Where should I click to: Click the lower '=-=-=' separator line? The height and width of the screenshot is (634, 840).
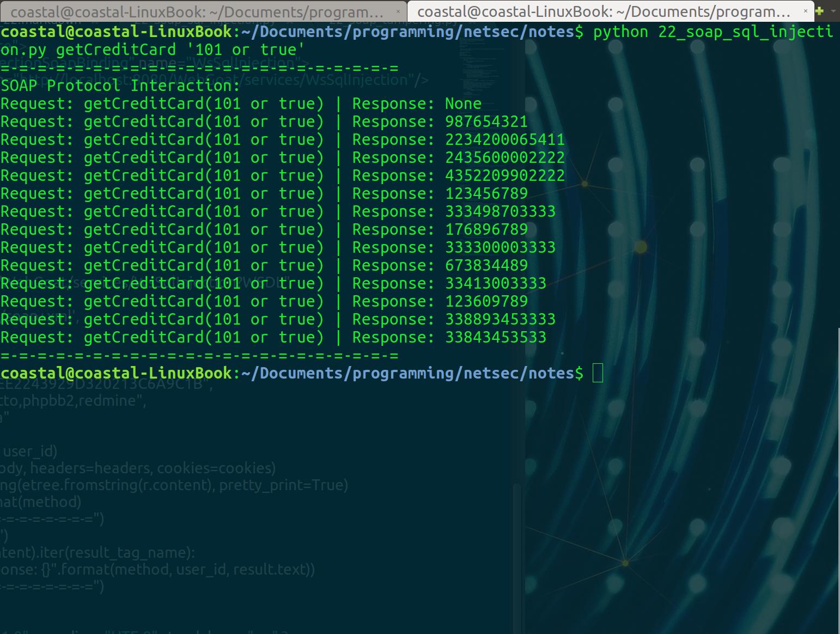[199, 356]
